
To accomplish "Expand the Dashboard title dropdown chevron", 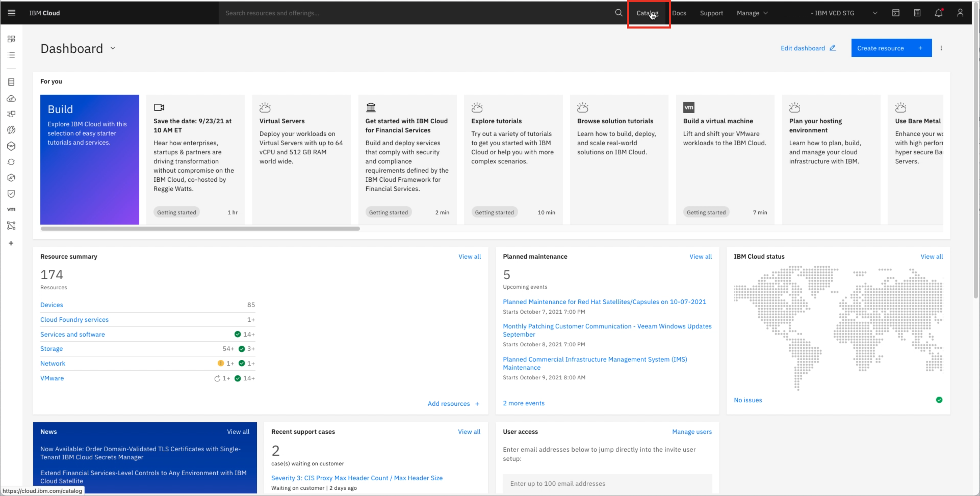I will coord(113,48).
